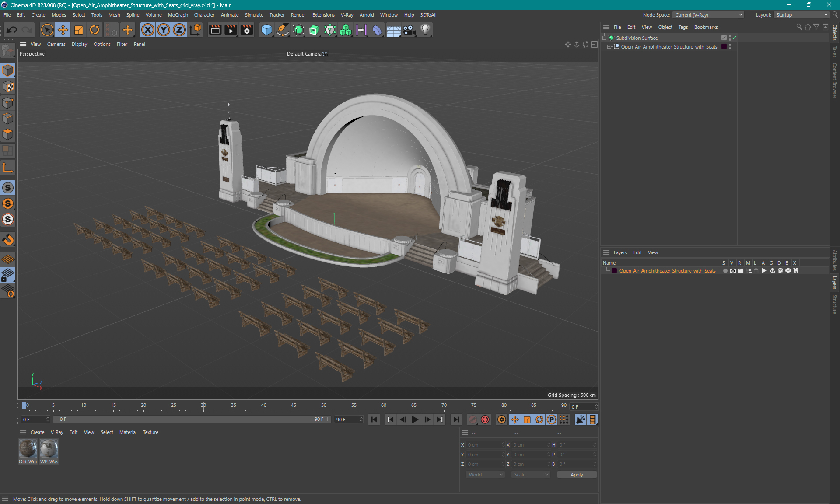Click the X position coordinate field

point(485,445)
